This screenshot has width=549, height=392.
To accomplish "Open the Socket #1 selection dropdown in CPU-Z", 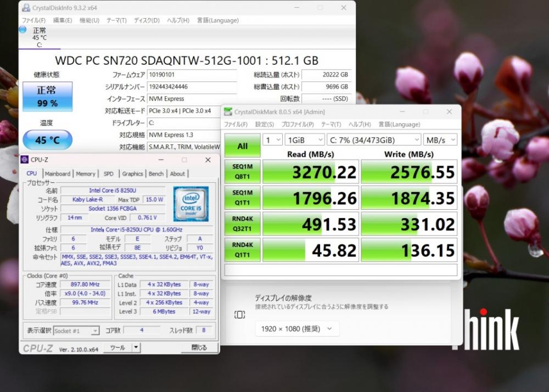I will 76,331.
